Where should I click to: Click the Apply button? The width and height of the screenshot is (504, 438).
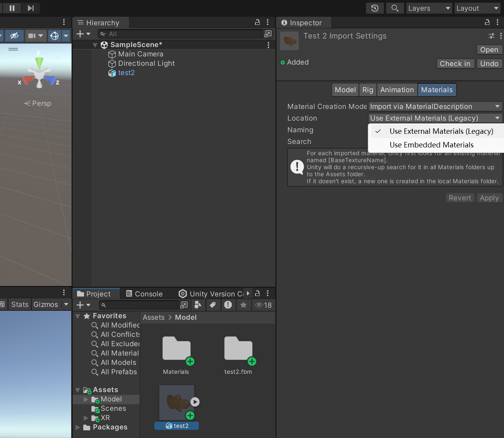point(489,198)
